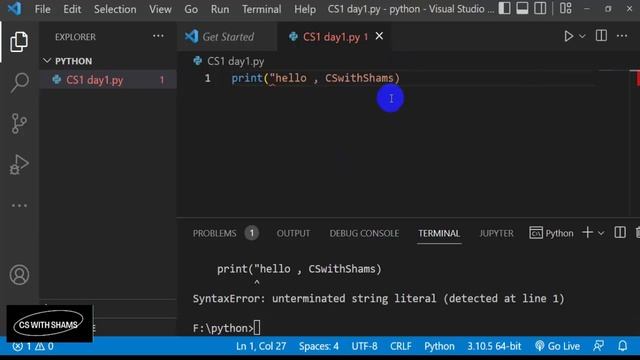Click line number 1 in gutter

tap(207, 78)
